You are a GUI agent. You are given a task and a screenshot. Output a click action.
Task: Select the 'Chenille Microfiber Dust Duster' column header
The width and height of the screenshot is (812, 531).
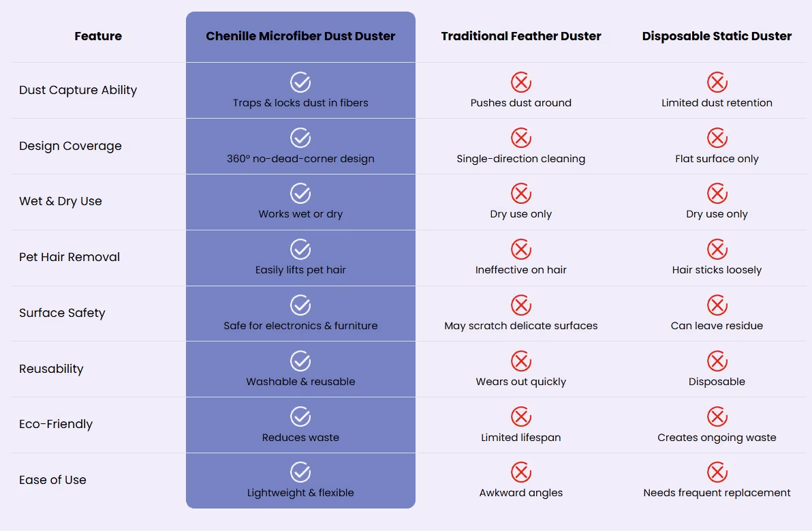pyautogui.click(x=300, y=36)
